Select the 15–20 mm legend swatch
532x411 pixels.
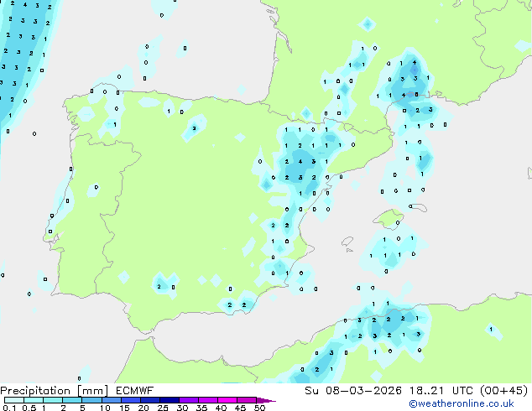[131, 400]
